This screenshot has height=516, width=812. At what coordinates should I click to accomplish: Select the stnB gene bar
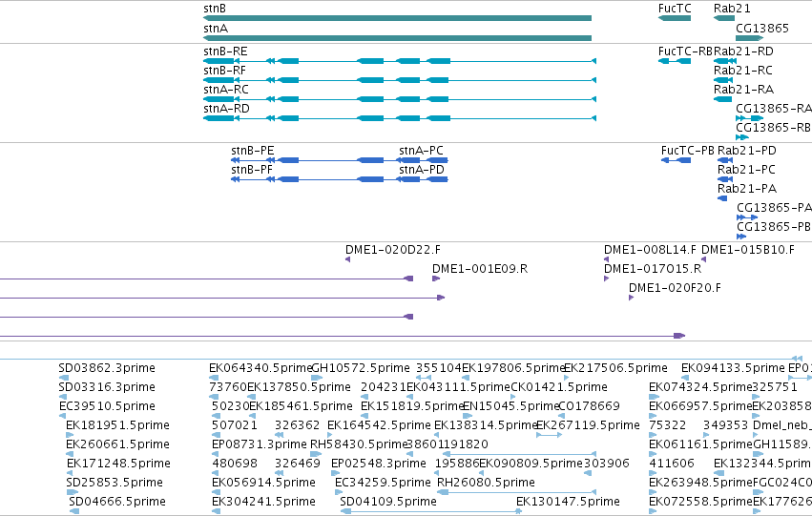pyautogui.click(x=397, y=18)
